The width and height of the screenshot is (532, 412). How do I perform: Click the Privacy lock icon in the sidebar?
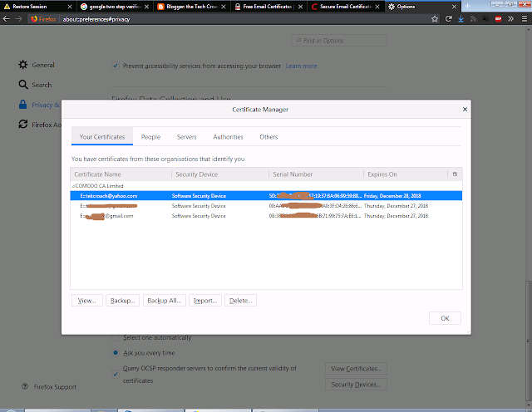22,105
